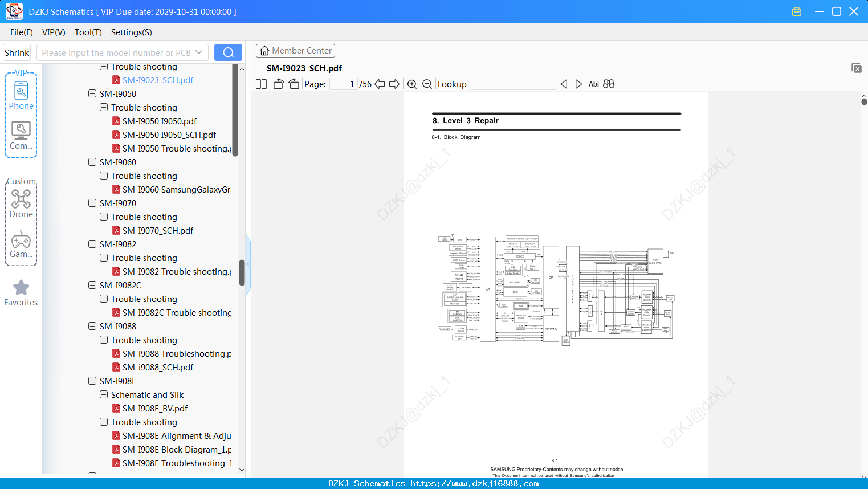Collapse the side panel handle
Viewport: 868px width, 489px height.
click(x=248, y=263)
